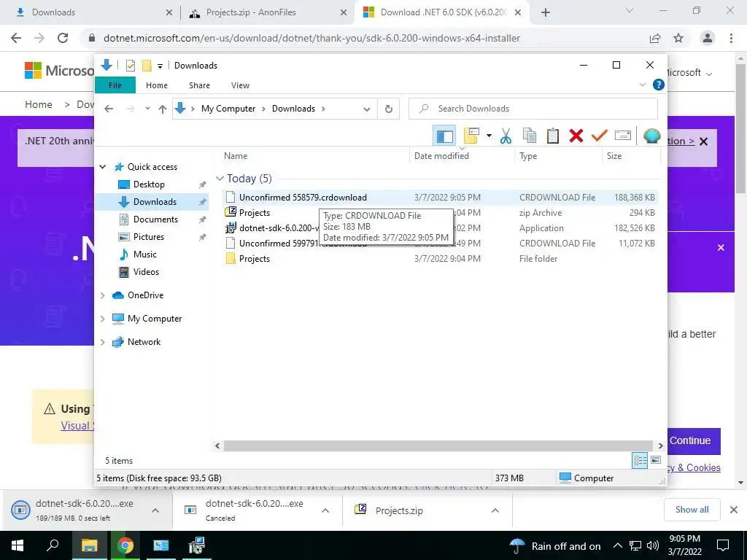Go back in Explorer navigation
The width and height of the screenshot is (747, 560).
click(109, 109)
